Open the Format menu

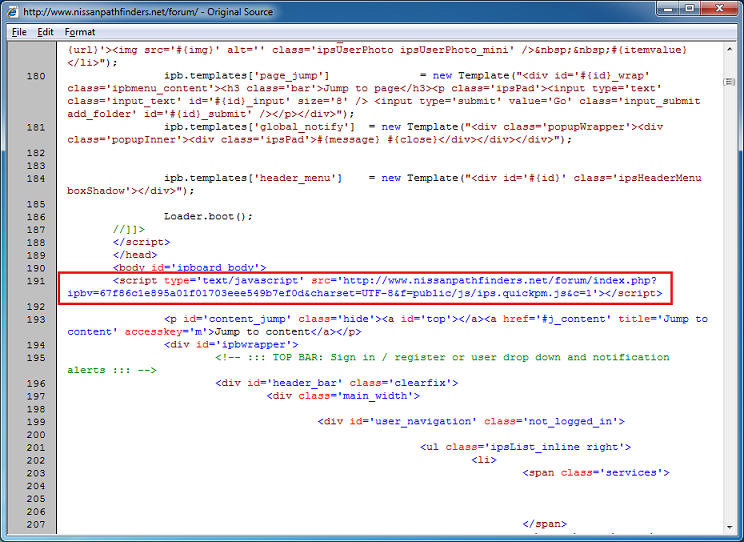pyautogui.click(x=80, y=32)
